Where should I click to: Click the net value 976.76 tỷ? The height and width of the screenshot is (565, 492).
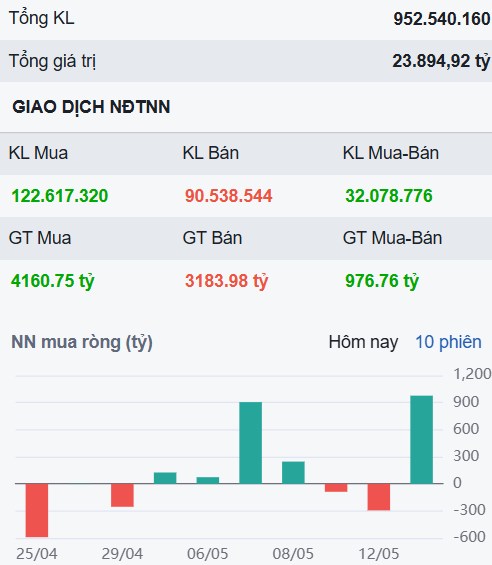click(382, 281)
